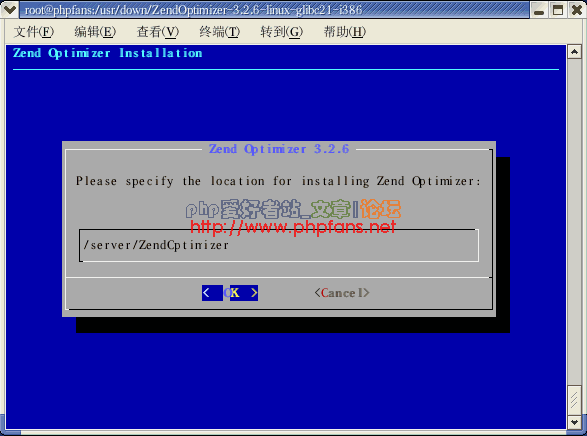This screenshot has height=436, width=587.
Task: Open the 查看(V) menu
Action: pos(158,31)
